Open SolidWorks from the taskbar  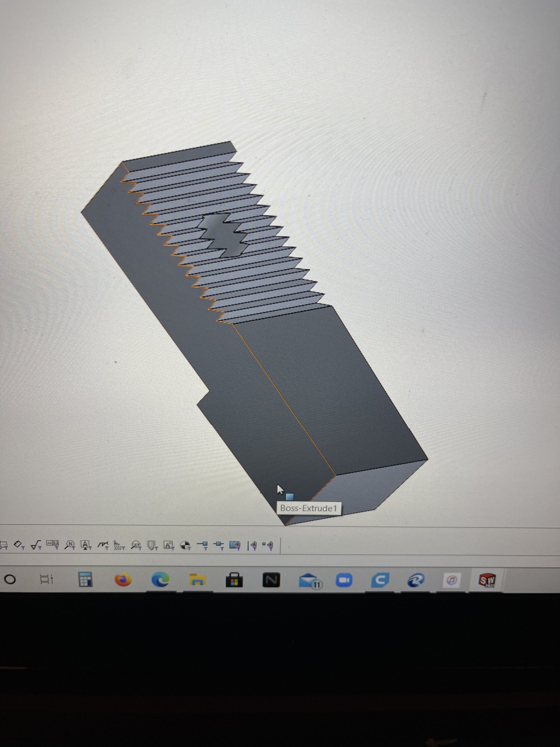487,580
